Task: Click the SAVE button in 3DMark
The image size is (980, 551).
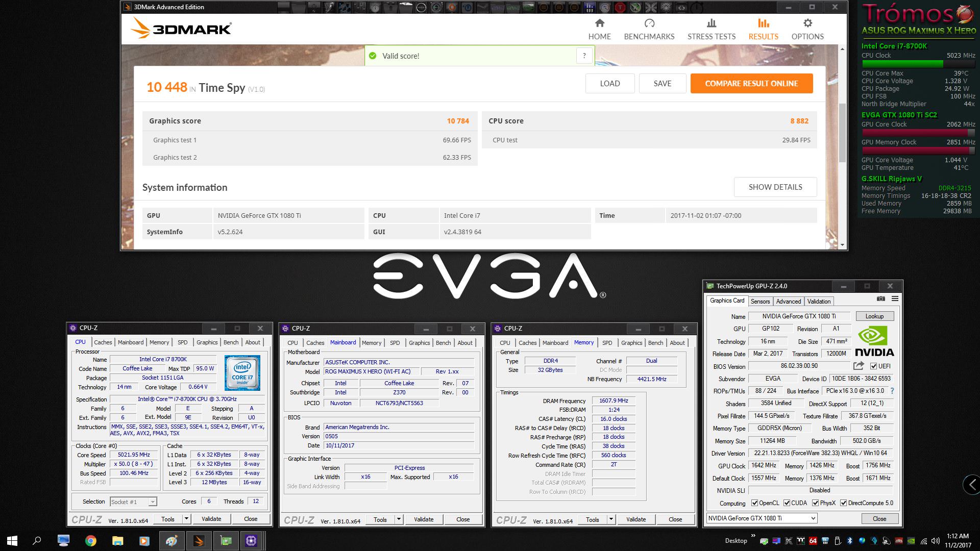Action: pyautogui.click(x=663, y=84)
